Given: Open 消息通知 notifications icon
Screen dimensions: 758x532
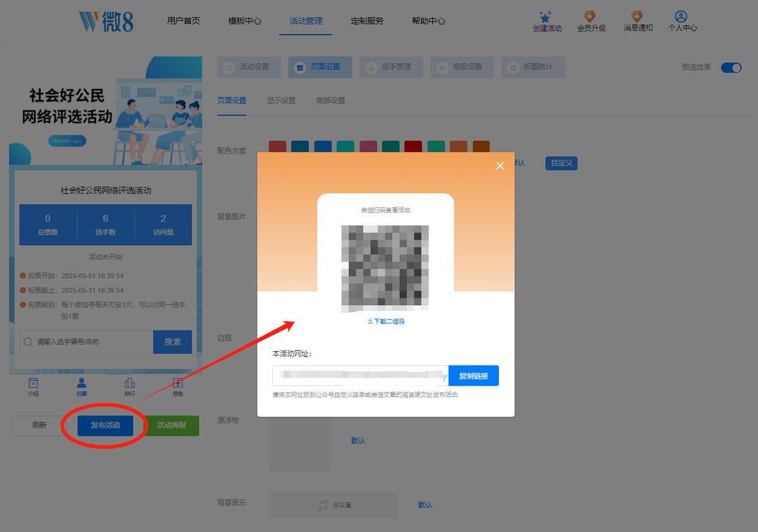Looking at the screenshot, I should (637, 16).
